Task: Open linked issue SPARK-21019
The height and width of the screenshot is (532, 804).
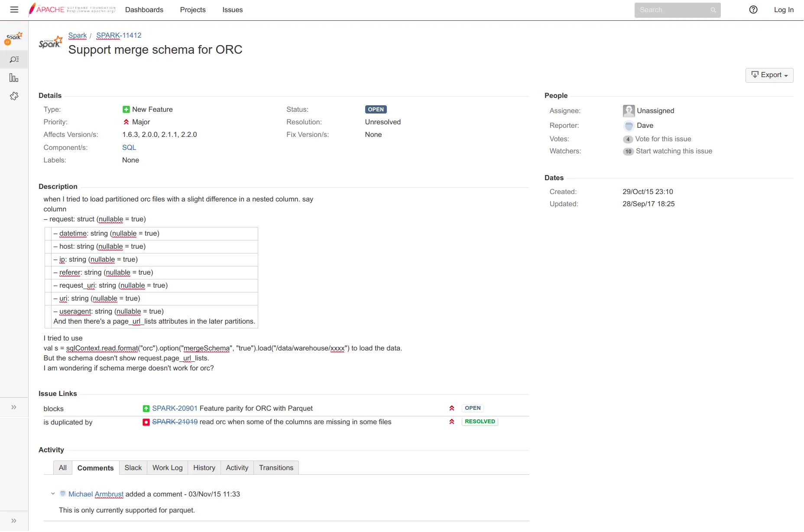Action: click(x=175, y=422)
